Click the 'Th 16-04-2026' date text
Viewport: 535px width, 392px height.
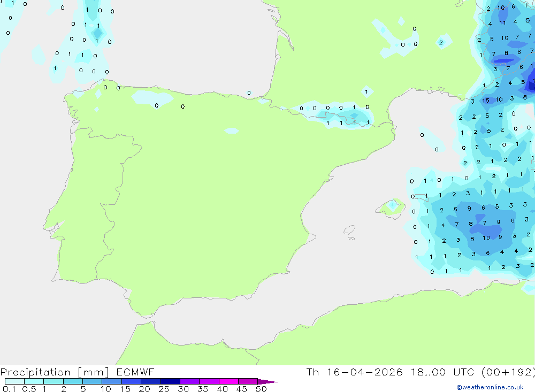click(x=355, y=372)
